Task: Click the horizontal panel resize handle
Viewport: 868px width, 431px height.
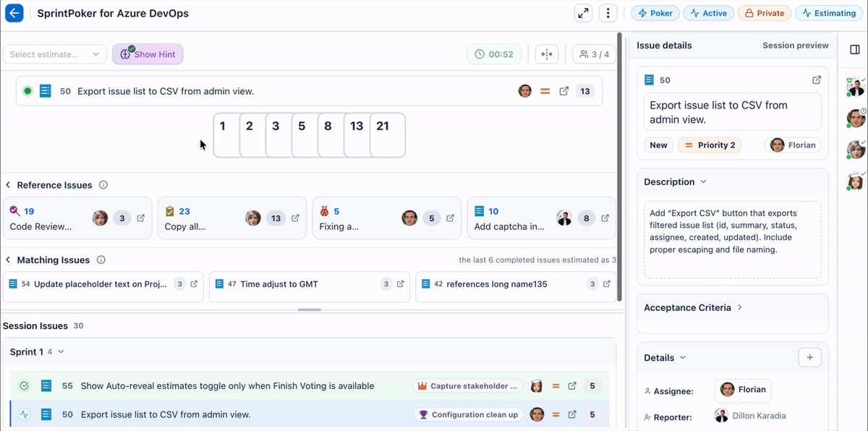Action: 310,310
